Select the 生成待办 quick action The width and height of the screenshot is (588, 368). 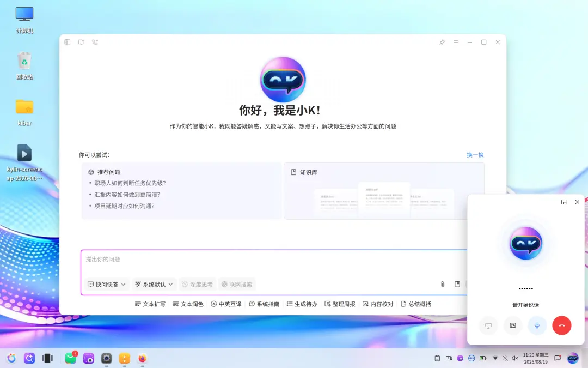coord(302,304)
